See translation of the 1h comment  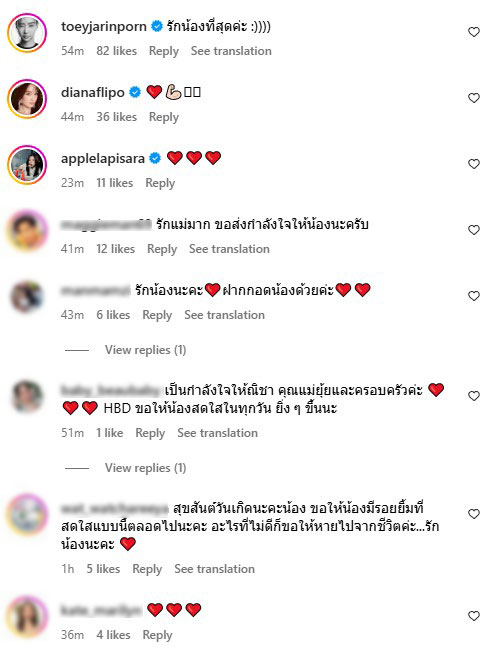click(214, 569)
